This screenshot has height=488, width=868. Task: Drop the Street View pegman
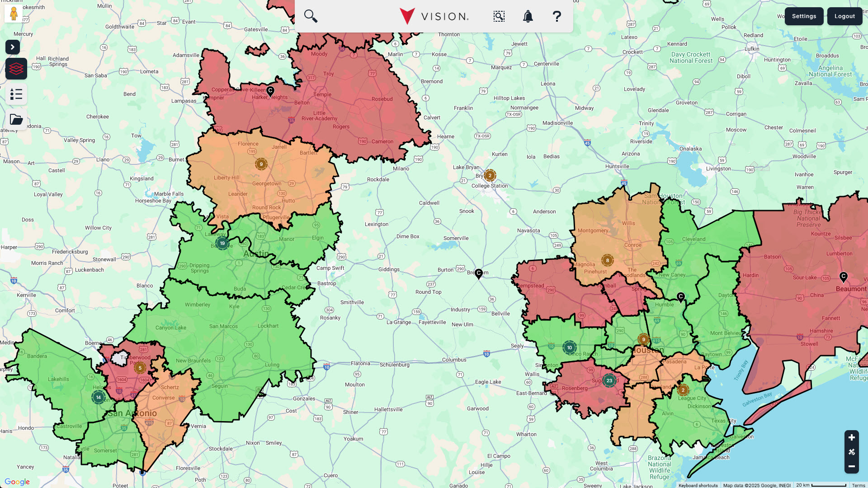click(x=14, y=14)
